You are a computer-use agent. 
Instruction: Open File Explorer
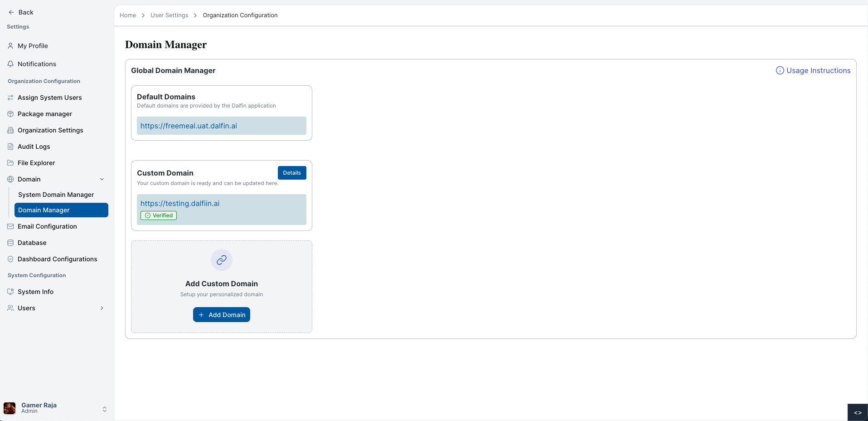[36, 163]
